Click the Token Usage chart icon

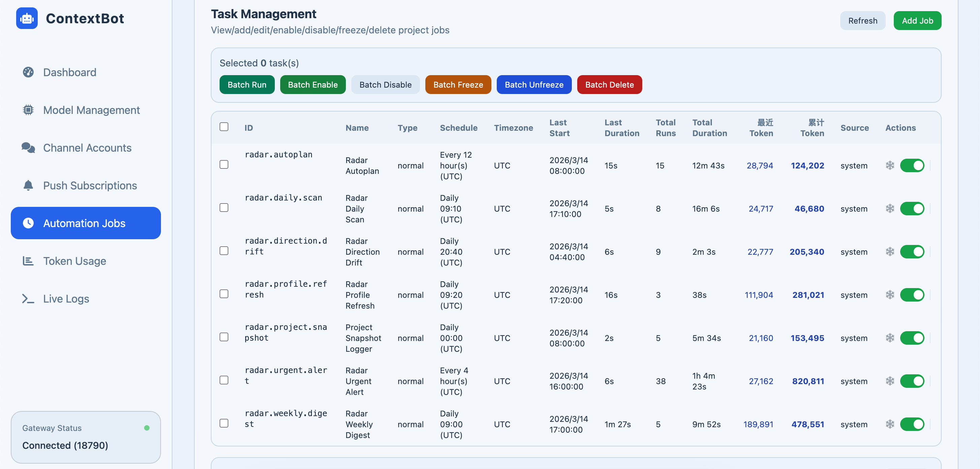[28, 261]
